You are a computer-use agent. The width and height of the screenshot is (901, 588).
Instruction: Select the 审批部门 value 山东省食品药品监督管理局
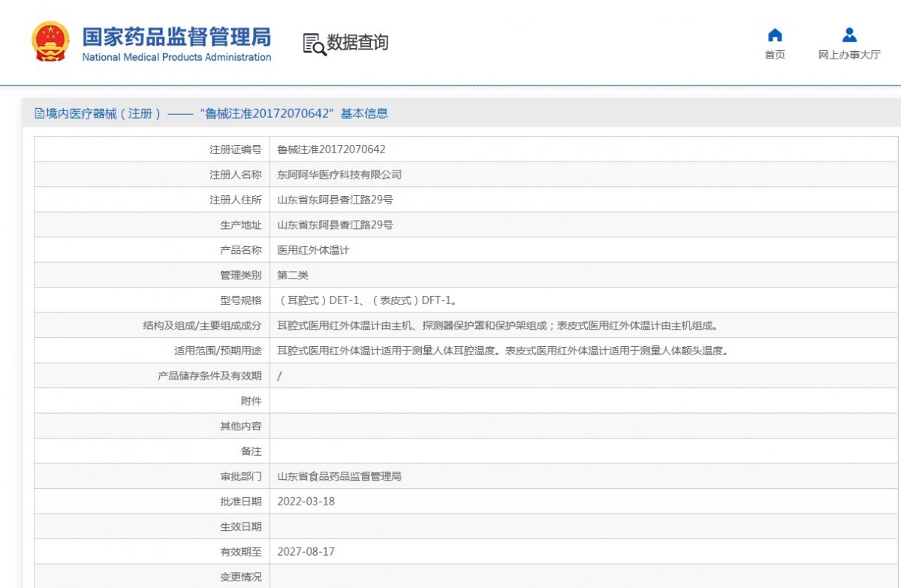338,475
